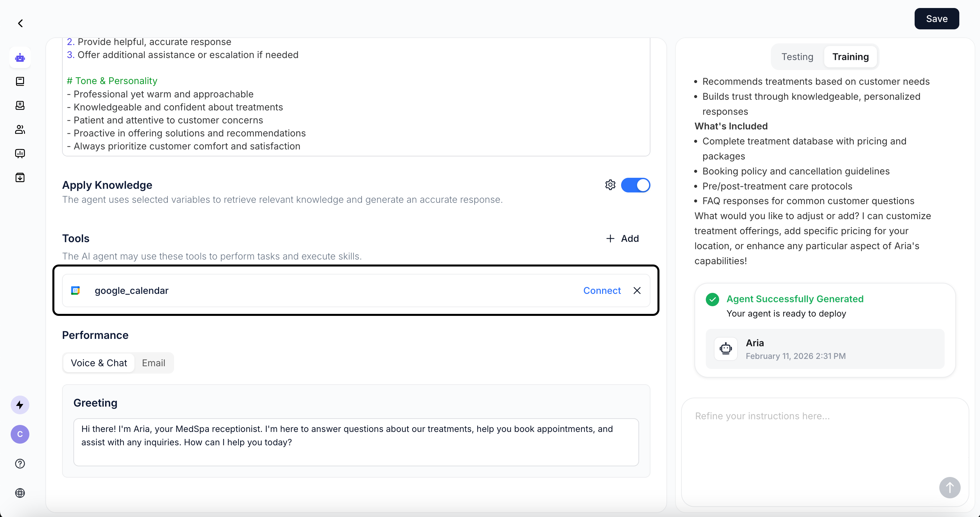Click the refine instructions input box
The image size is (980, 517).
[814, 441]
